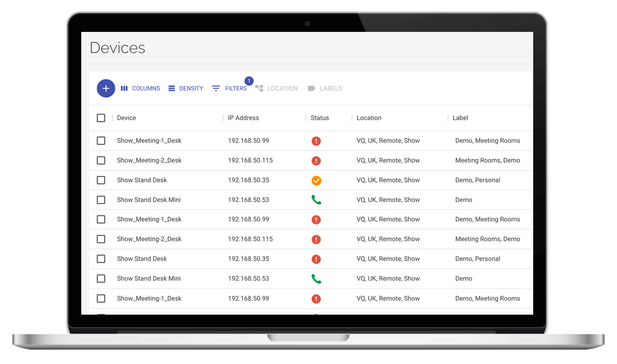This screenshot has width=617, height=364.
Task: Click green phone status of topmost Show Stand Desk Mini
Action: [x=316, y=200]
